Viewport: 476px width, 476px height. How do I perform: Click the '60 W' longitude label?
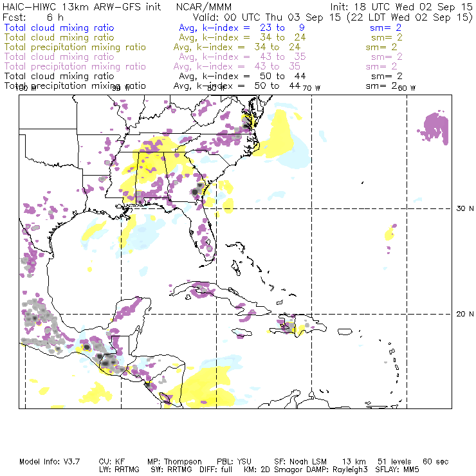click(x=407, y=88)
